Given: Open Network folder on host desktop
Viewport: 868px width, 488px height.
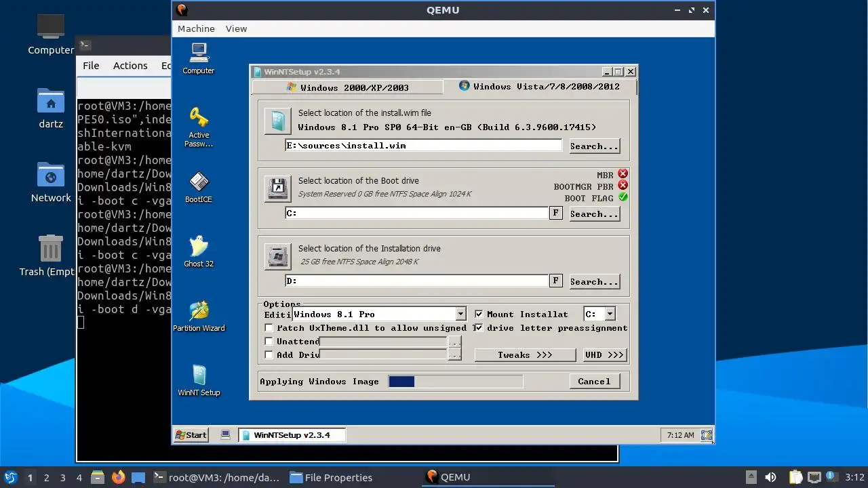Looking at the screenshot, I should coord(51,182).
